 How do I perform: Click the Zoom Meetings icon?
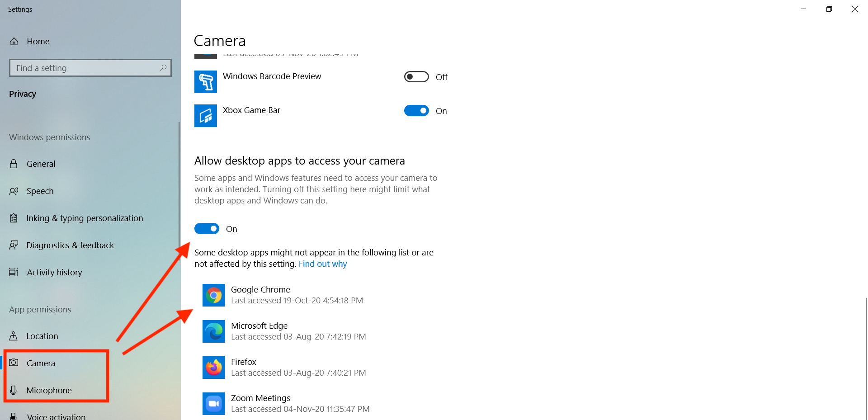[214, 404]
